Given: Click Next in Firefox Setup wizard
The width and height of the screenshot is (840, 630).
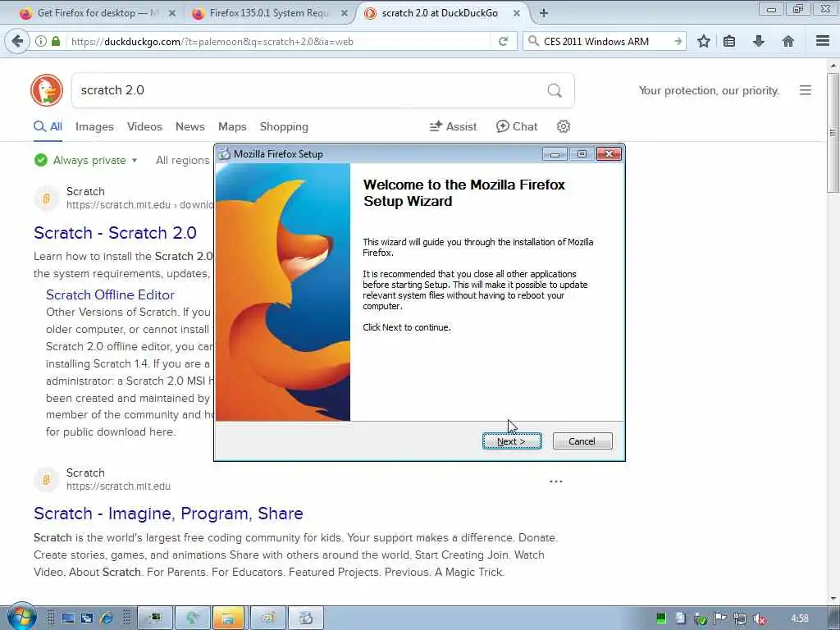Looking at the screenshot, I should point(512,441).
